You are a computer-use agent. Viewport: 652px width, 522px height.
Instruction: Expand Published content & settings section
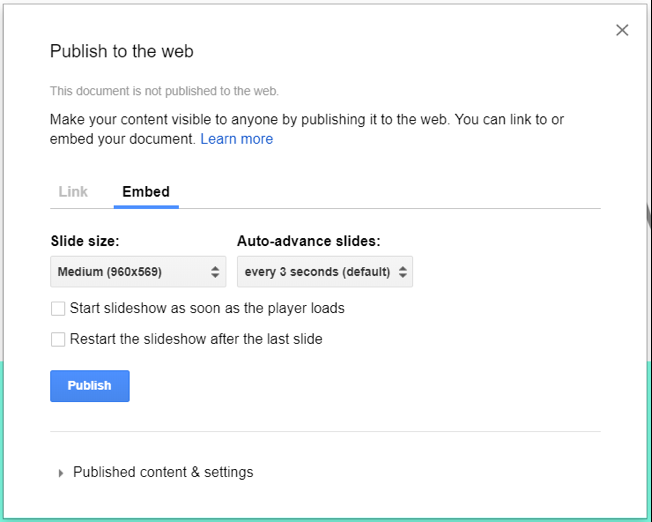coord(156,473)
